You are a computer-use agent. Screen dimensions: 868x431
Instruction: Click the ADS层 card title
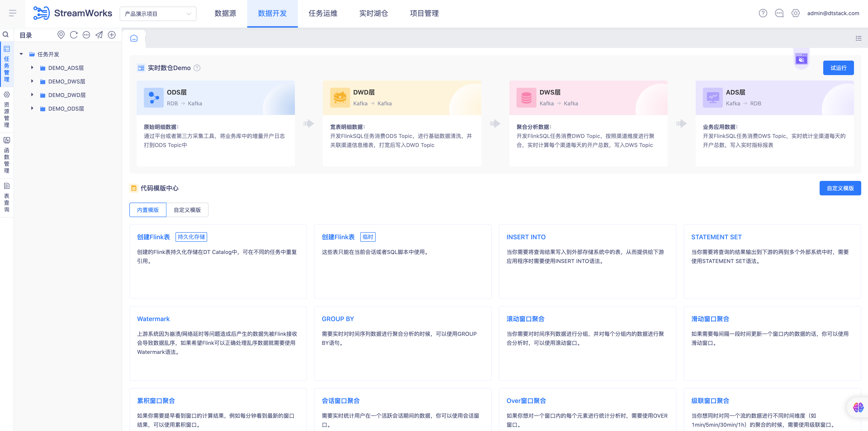[x=735, y=92]
